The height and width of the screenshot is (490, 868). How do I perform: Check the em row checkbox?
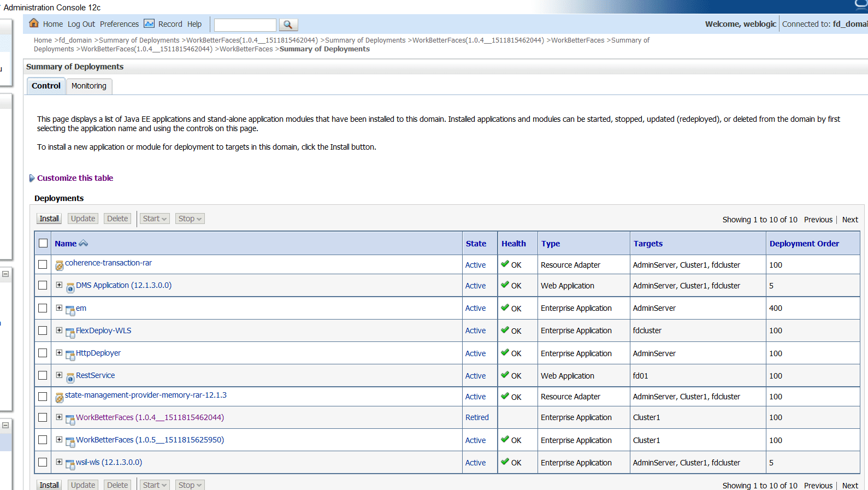[x=43, y=308]
